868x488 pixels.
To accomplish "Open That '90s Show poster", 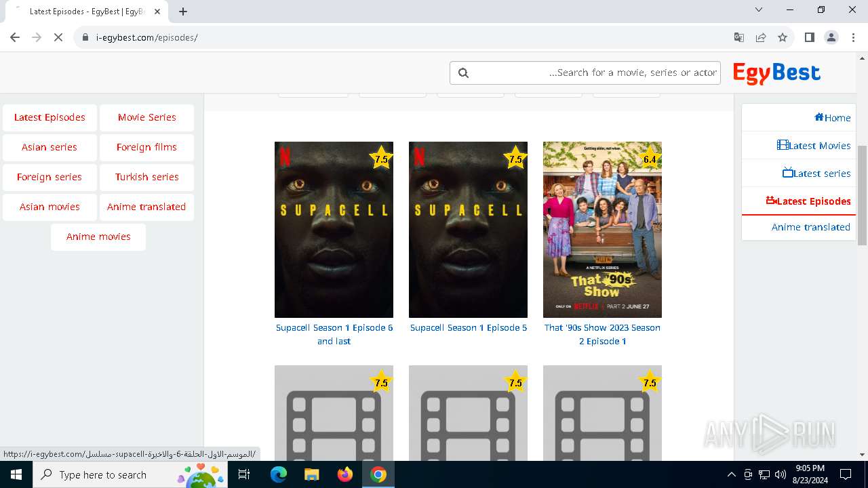I will tap(602, 230).
